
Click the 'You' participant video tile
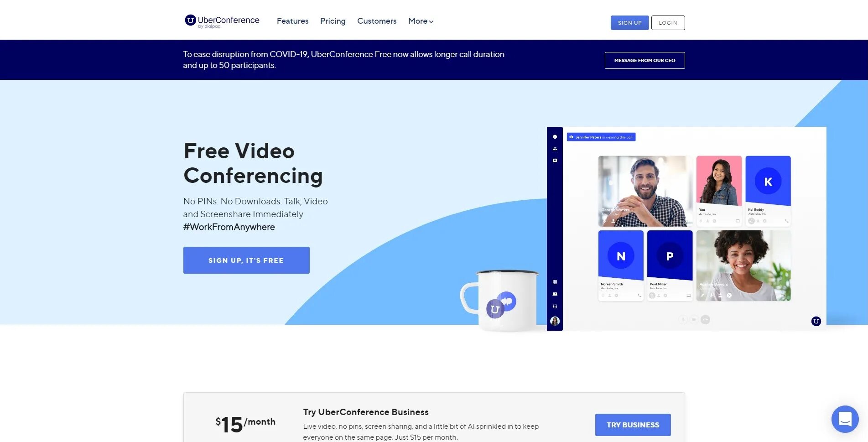(719, 191)
